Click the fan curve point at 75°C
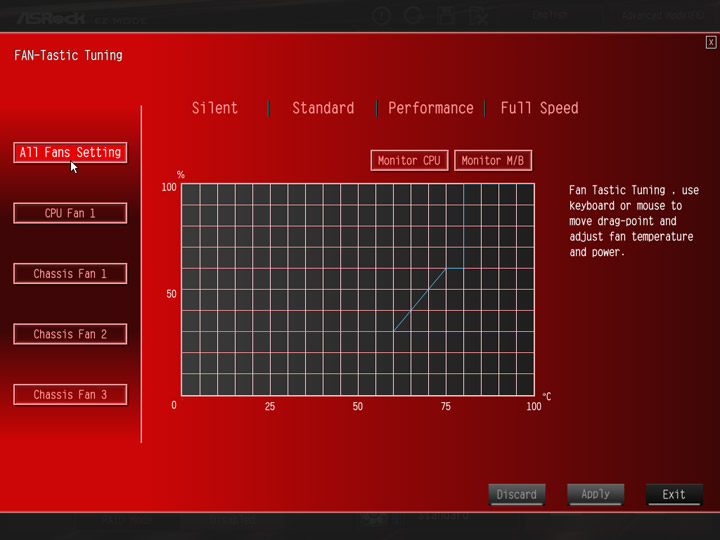This screenshot has width=720, height=540. click(x=446, y=269)
